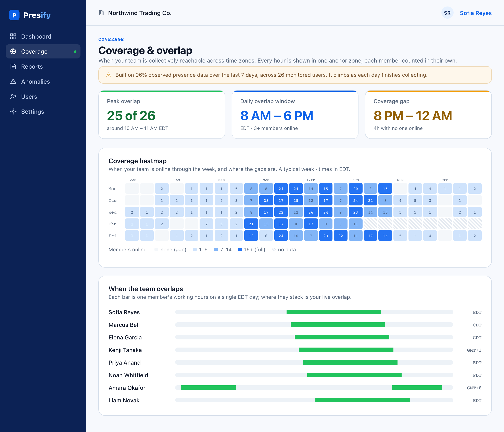Click the 9AM column header in the heatmap
This screenshot has width=504, height=432.
click(266, 180)
